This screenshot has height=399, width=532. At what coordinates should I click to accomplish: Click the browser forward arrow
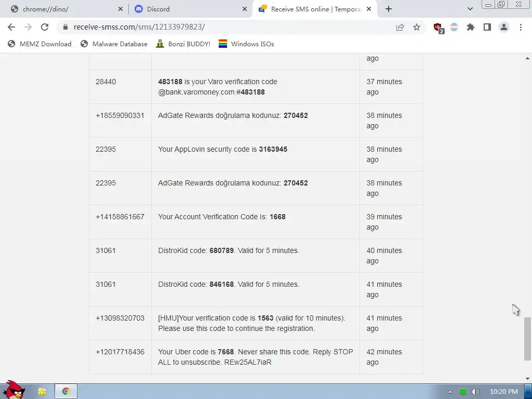(x=28, y=27)
